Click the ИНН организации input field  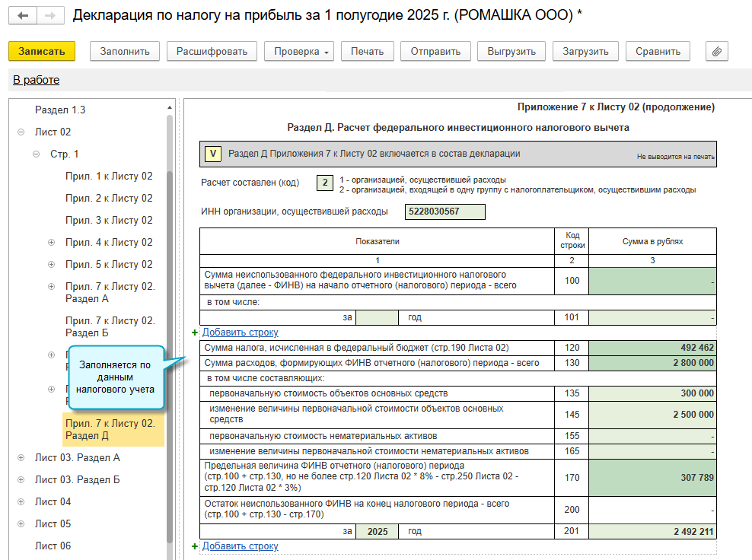click(x=445, y=212)
